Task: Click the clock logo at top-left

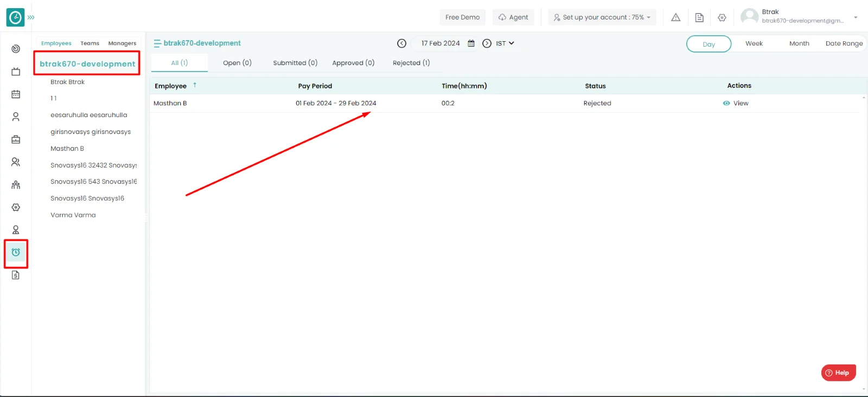Action: (x=15, y=17)
